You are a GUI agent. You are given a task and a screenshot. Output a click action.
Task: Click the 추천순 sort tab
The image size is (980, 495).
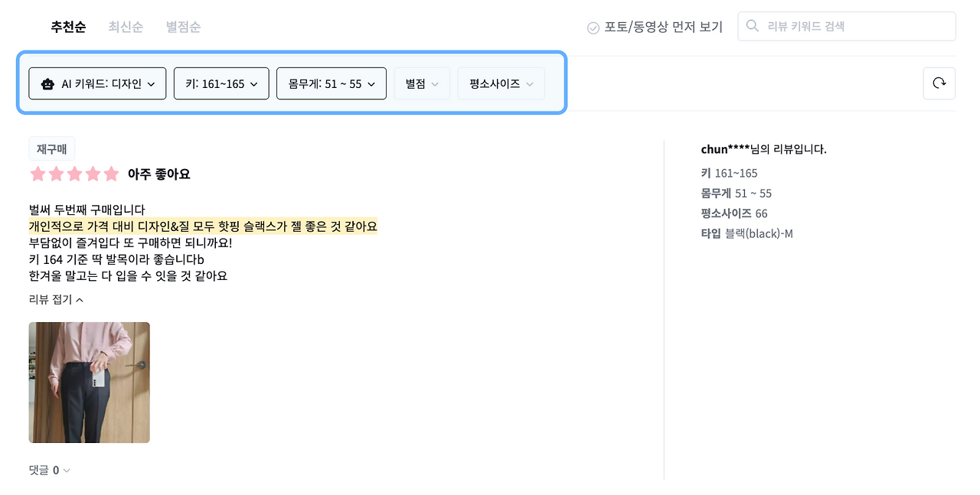click(x=67, y=26)
